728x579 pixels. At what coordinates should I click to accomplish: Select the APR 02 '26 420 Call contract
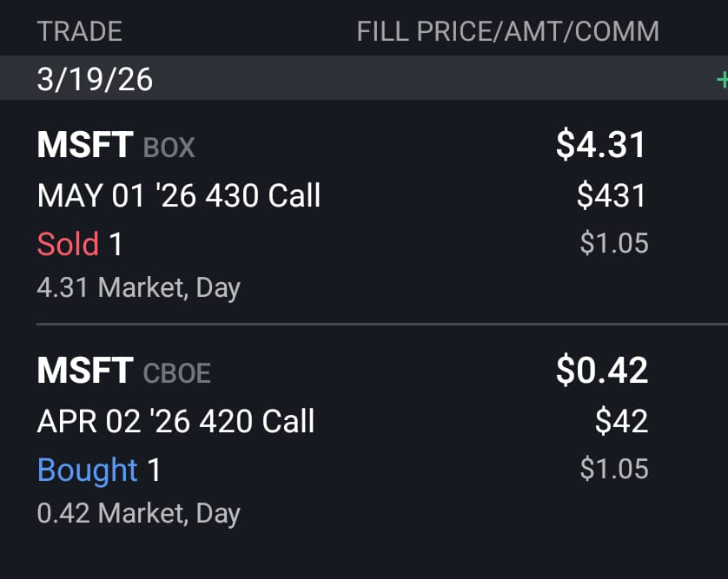click(x=175, y=421)
